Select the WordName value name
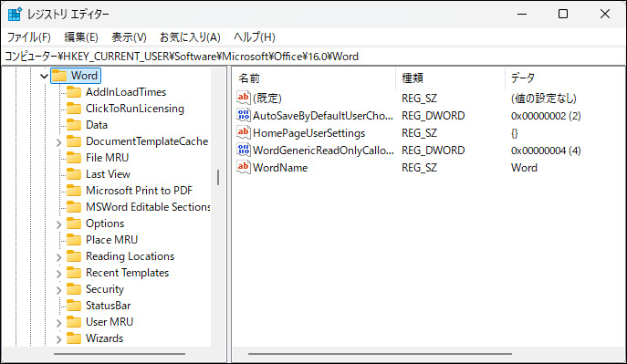The height and width of the screenshot is (364, 627). (280, 168)
